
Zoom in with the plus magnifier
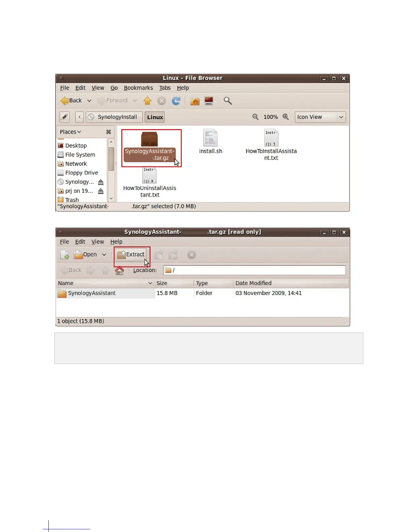(x=286, y=117)
